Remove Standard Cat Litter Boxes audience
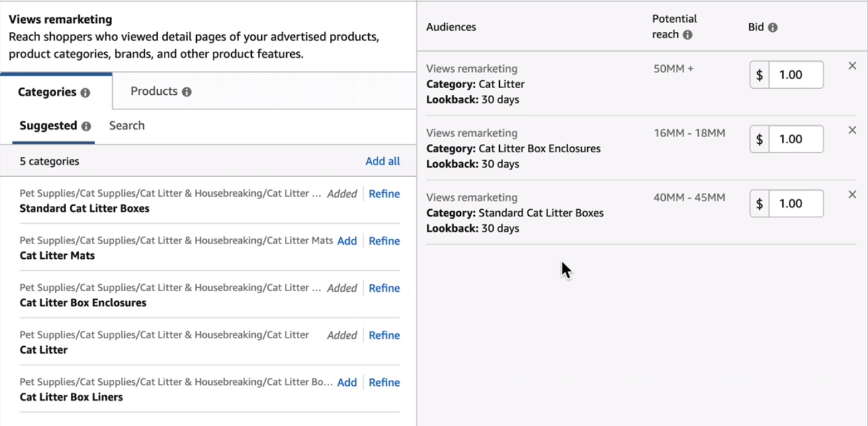 click(x=852, y=195)
